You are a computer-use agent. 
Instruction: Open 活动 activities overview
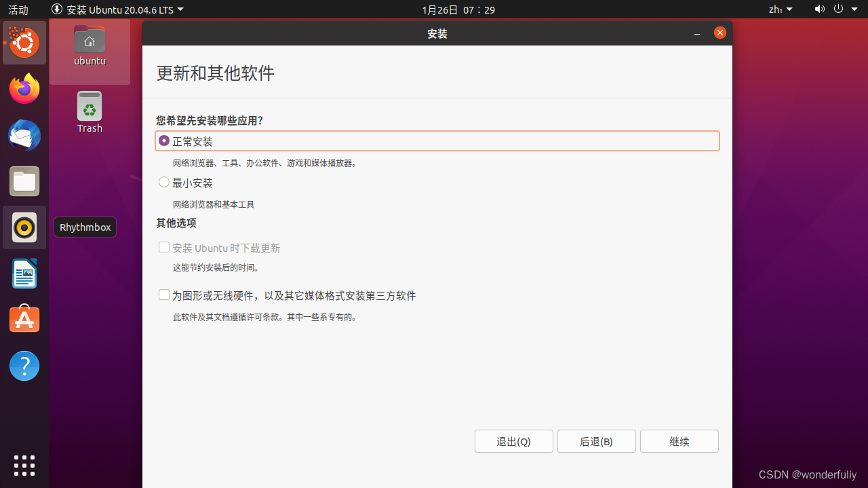[x=18, y=10]
